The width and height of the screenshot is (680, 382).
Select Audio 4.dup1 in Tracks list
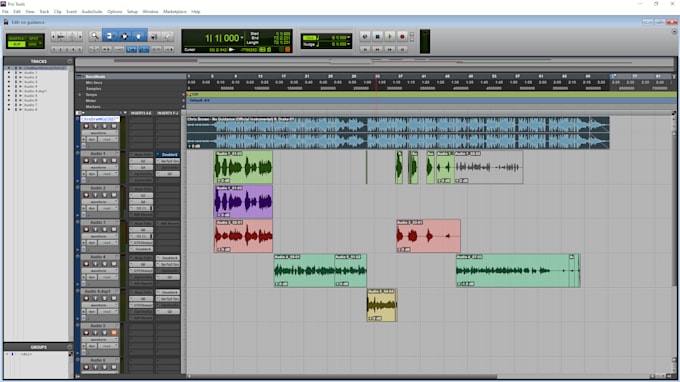35,91
